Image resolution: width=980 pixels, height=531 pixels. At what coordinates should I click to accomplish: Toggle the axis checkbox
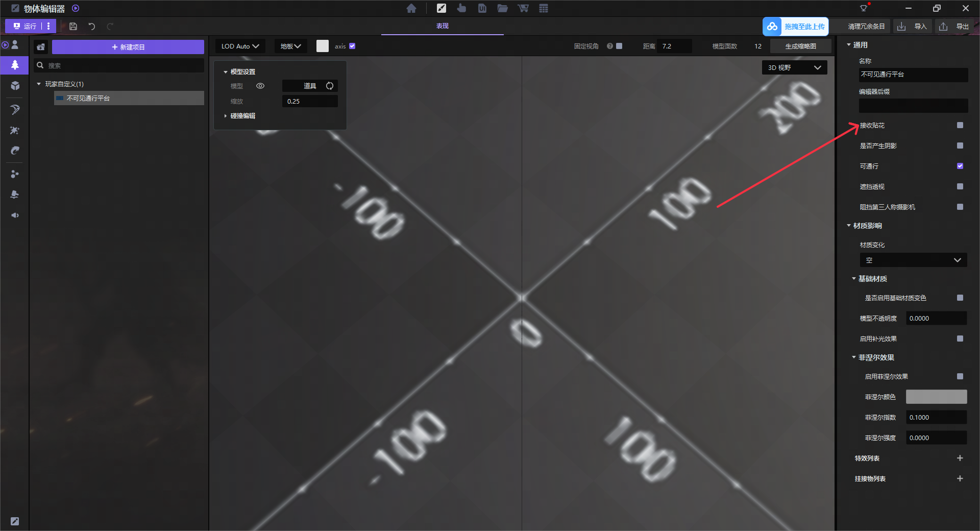coord(352,46)
